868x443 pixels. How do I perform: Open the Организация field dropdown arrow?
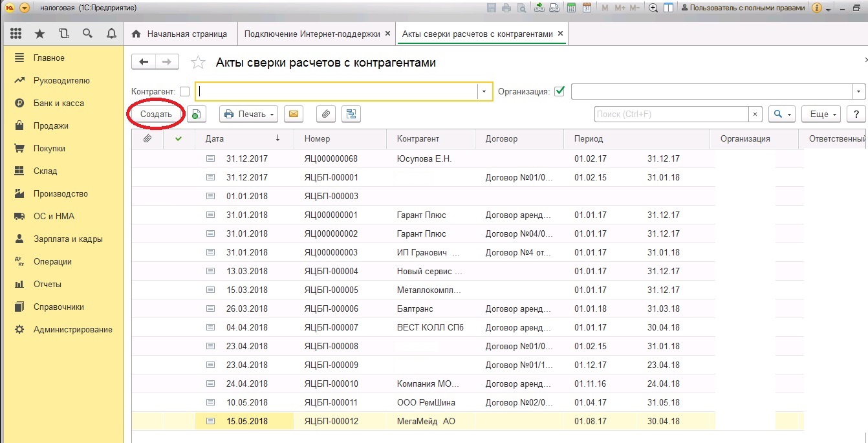(859, 91)
